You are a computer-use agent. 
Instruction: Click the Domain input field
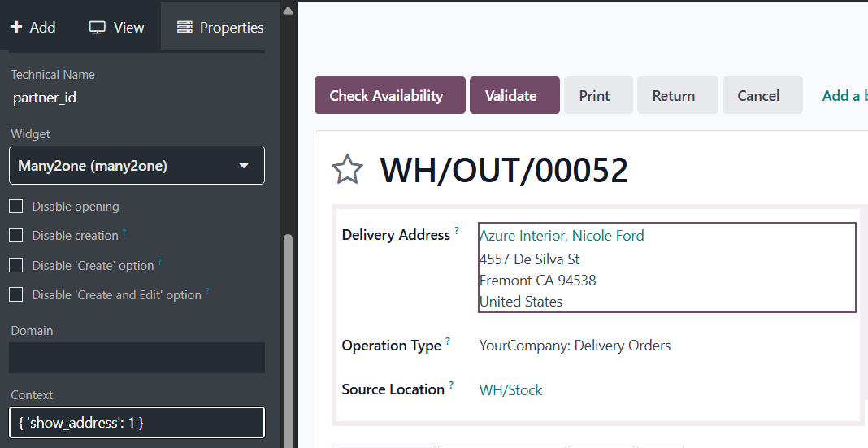[137, 358]
